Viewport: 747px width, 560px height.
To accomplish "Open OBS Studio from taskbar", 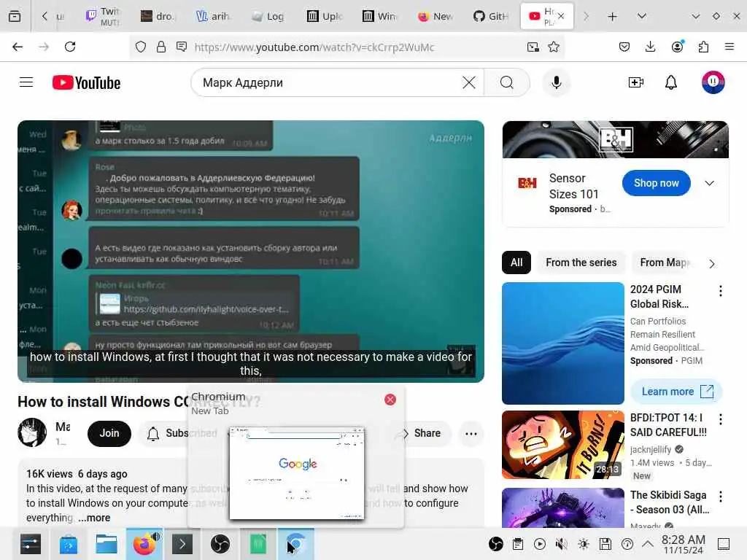I will (220, 544).
